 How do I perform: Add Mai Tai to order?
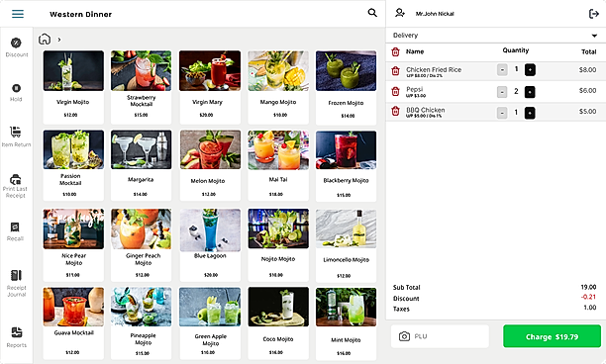coord(278,165)
